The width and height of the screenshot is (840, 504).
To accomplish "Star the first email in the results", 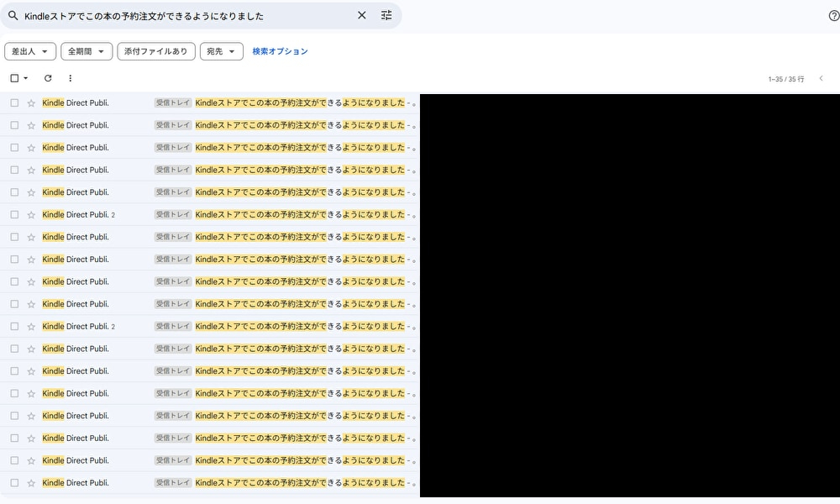I will (31, 102).
